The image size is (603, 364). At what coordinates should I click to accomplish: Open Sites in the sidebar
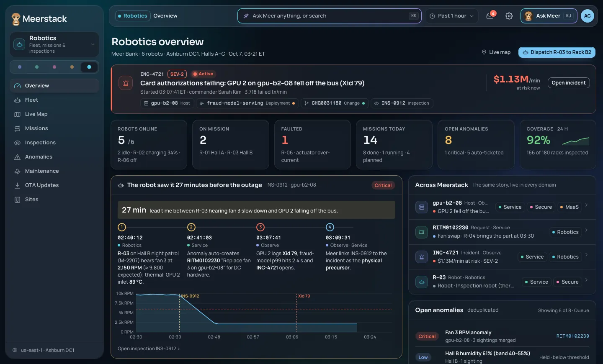(54, 200)
